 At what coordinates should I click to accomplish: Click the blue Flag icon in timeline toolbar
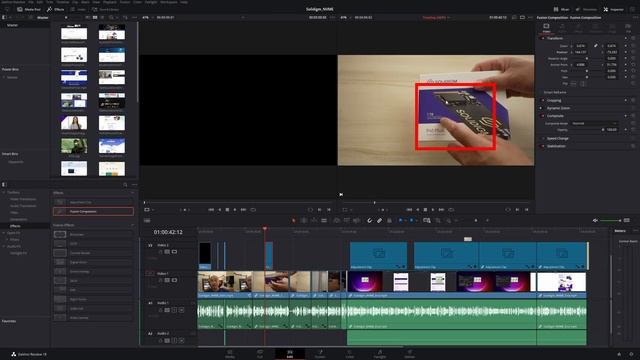coord(400,220)
